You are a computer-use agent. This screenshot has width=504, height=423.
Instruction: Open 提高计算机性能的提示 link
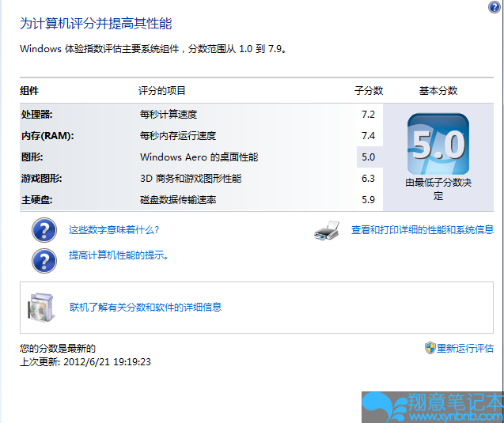coord(119,255)
